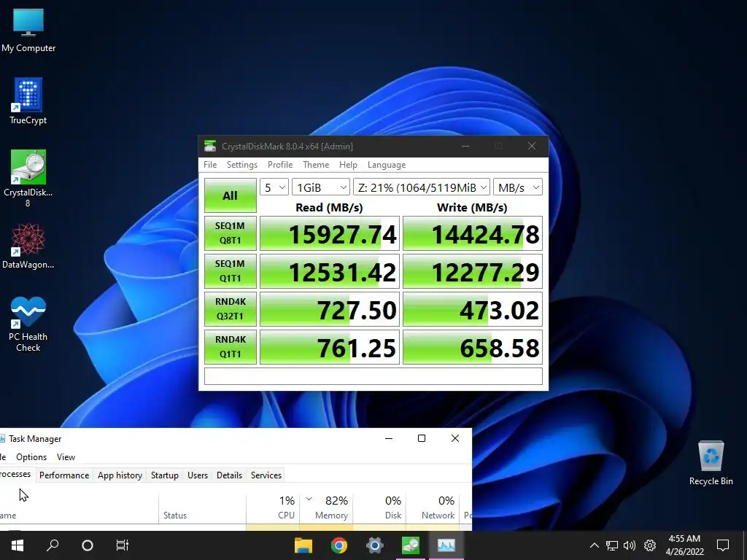Sort by Network column in Task Manager
The image size is (747, 560).
pos(433,507)
